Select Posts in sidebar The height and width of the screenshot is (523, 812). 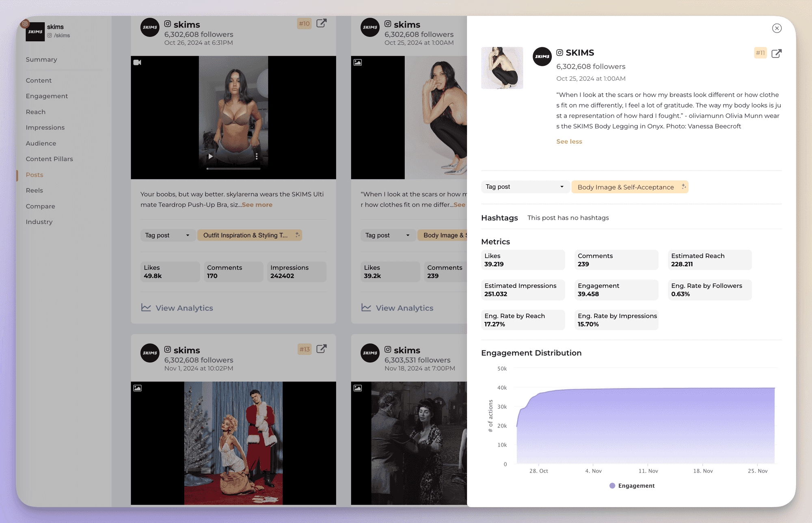point(35,175)
